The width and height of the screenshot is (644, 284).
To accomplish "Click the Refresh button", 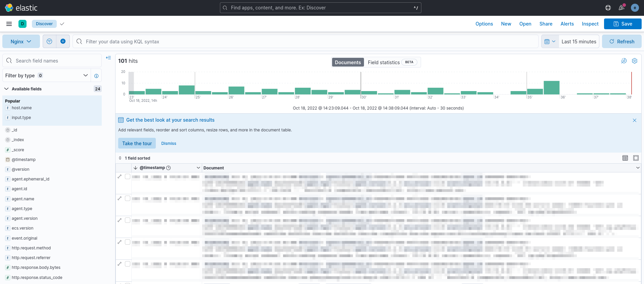I will [x=622, y=41].
